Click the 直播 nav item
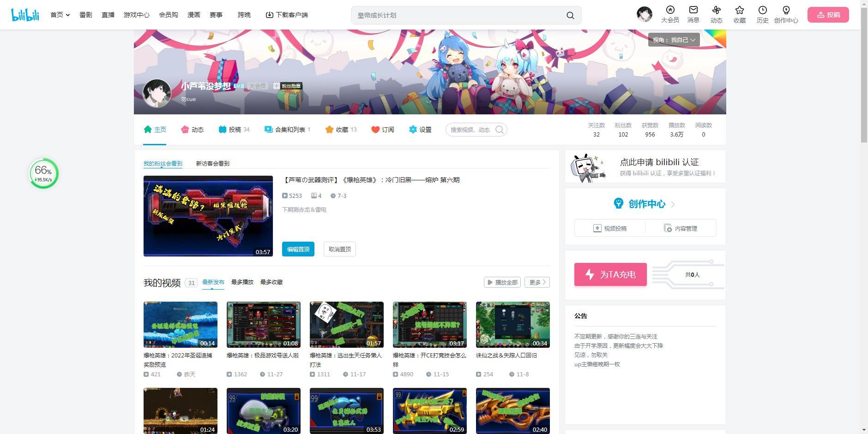 click(108, 15)
